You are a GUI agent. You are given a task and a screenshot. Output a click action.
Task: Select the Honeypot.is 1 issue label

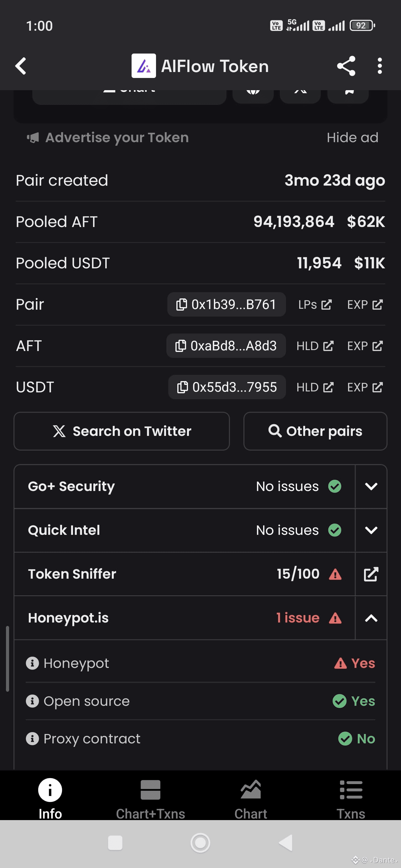click(x=298, y=618)
